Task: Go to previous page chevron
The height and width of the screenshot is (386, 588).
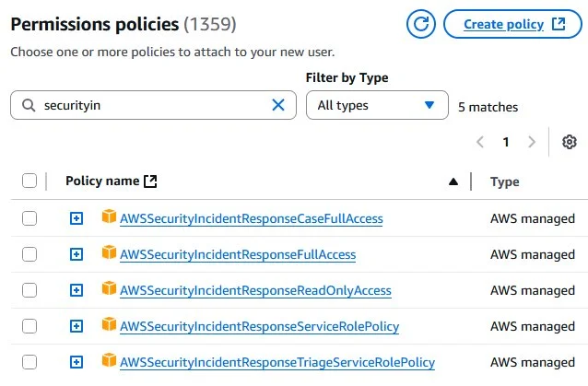Action: [480, 142]
